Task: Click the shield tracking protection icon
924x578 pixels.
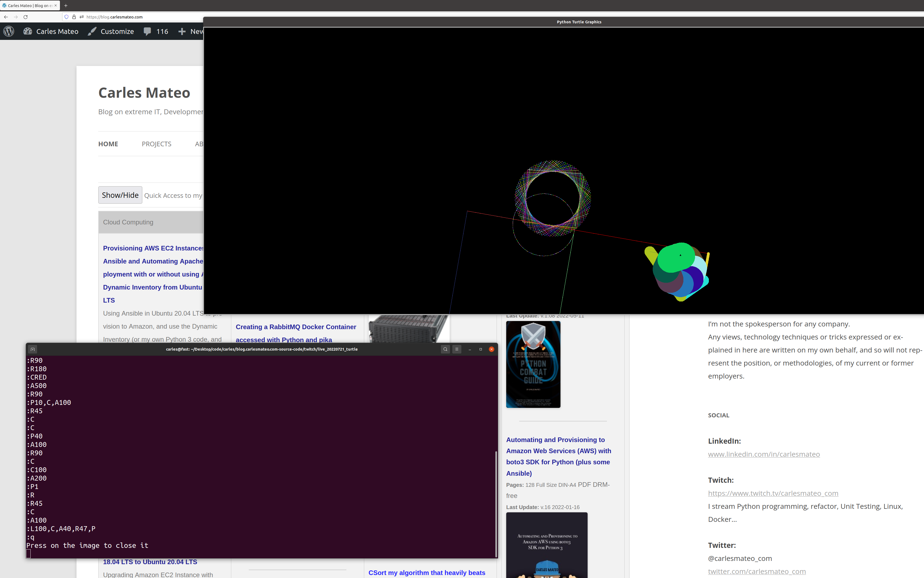Action: [66, 17]
